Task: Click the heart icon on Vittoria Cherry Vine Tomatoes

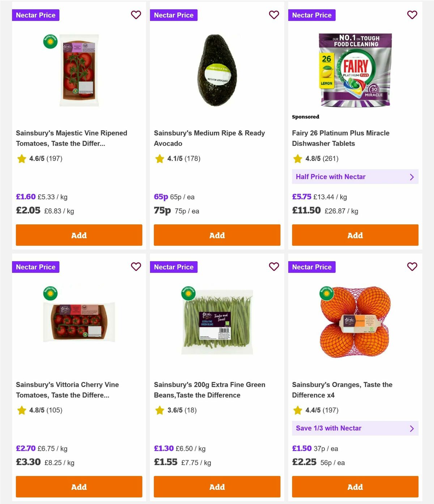Action: click(136, 267)
